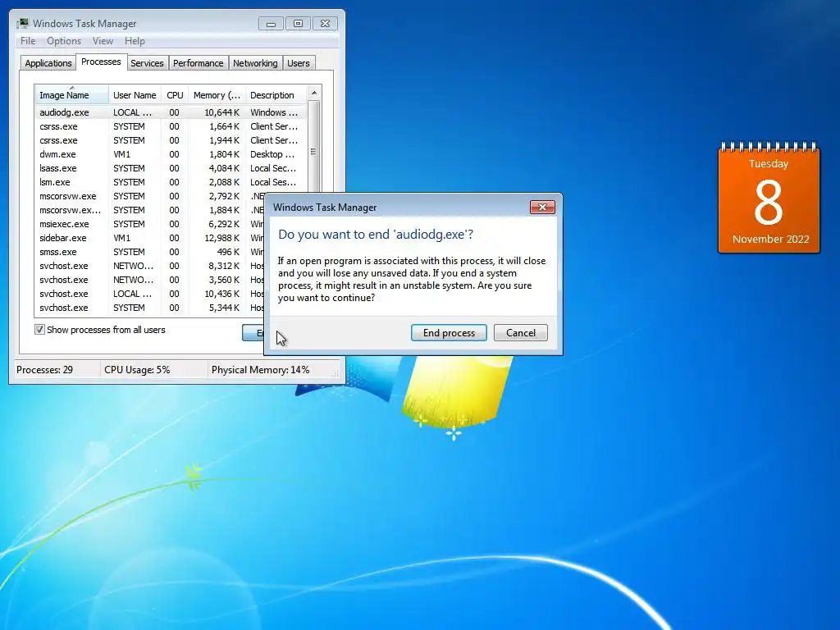The width and height of the screenshot is (840, 630).
Task: Toggle Show processes from all users
Action: (x=39, y=330)
